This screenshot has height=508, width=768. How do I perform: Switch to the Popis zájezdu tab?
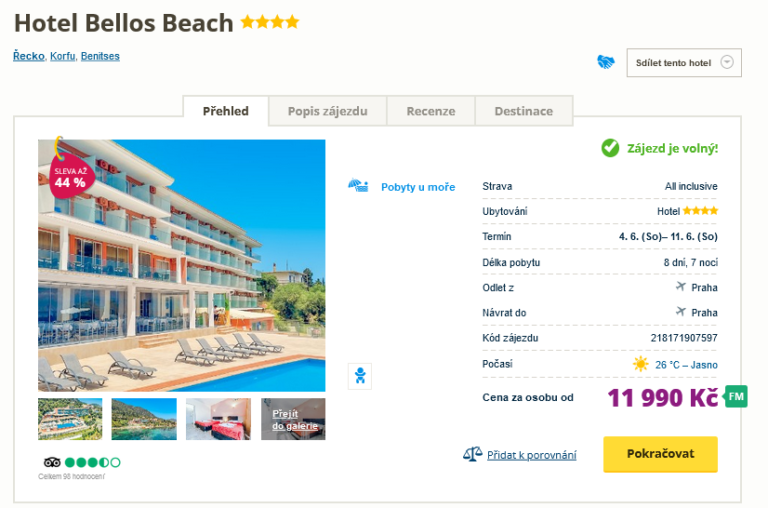click(327, 111)
